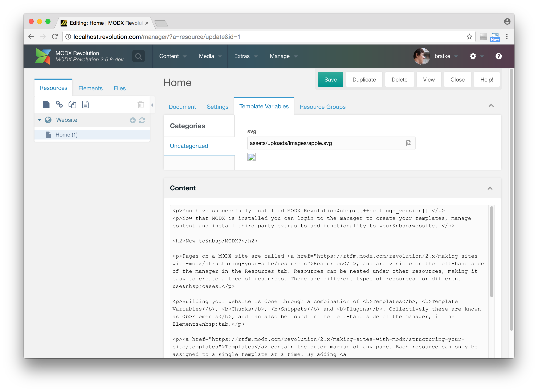
Task: Click the Chrome profile icon
Action: point(507,22)
